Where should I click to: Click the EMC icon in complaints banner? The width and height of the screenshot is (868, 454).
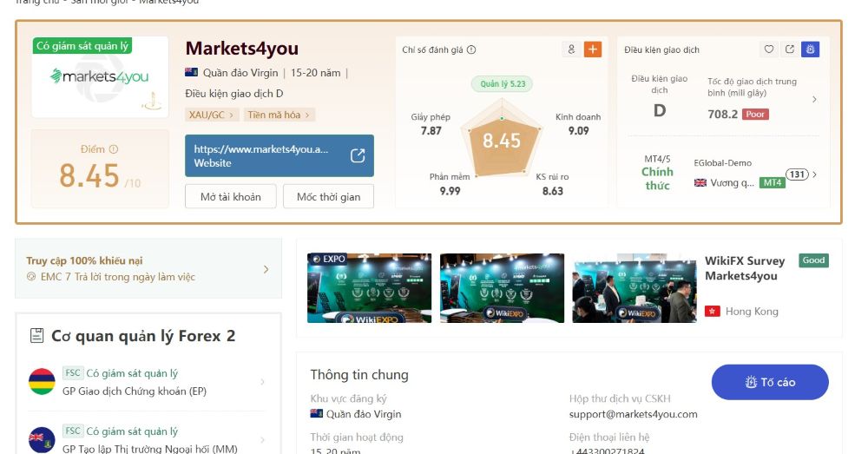pos(31,276)
